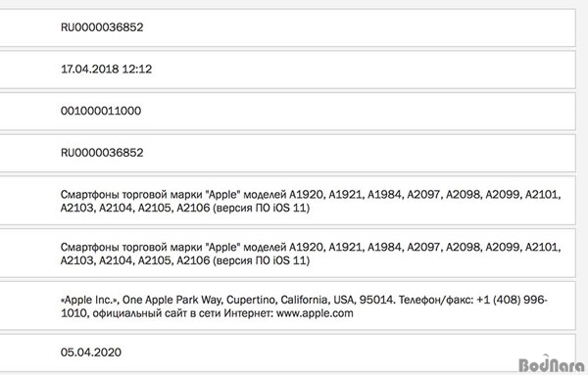This screenshot has height=375, width=588.
Task: Click the Apple Inc. address text
Action: (304, 306)
